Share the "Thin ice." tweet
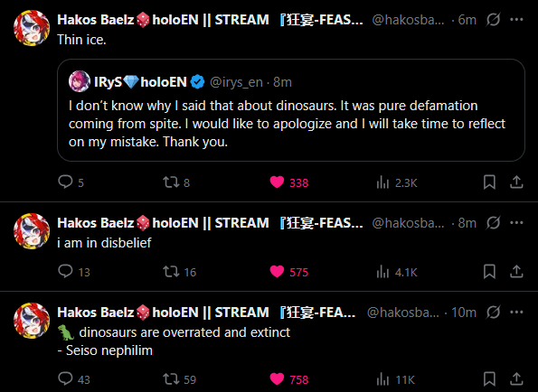The image size is (538, 392). click(516, 182)
